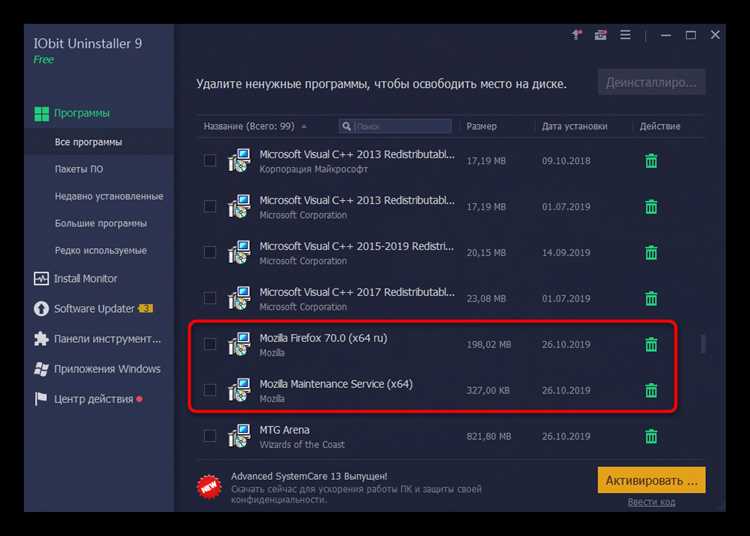This screenshot has width=750, height=536.
Task: Click the Программы grid icon
Action: pyautogui.click(x=42, y=113)
